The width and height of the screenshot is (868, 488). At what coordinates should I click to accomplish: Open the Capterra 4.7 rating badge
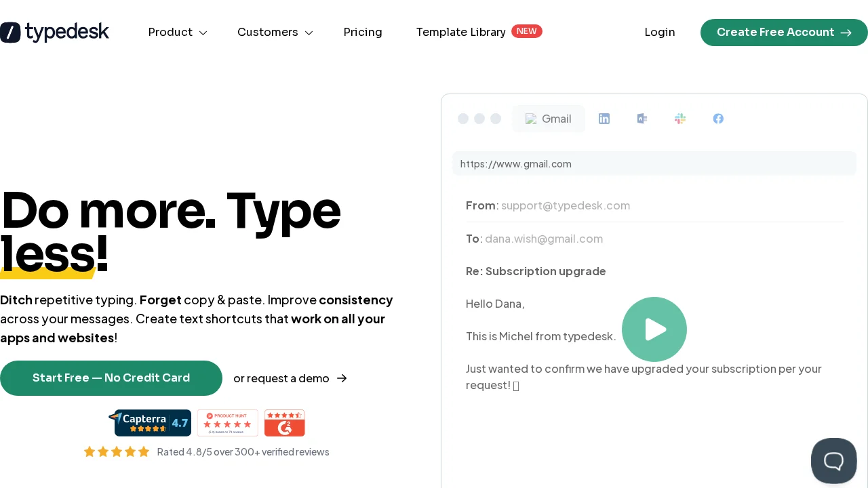coord(150,423)
